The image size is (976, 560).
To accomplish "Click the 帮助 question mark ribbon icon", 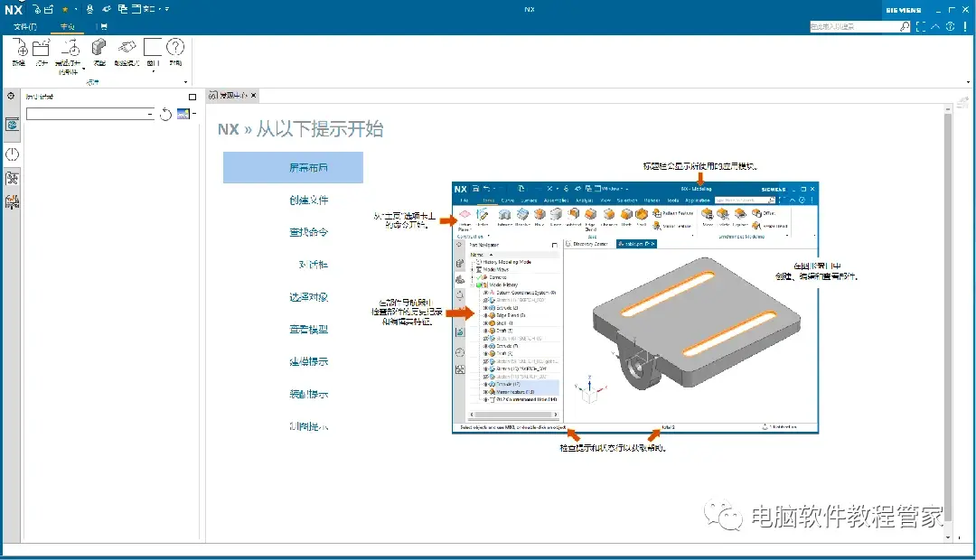I will pos(175,47).
